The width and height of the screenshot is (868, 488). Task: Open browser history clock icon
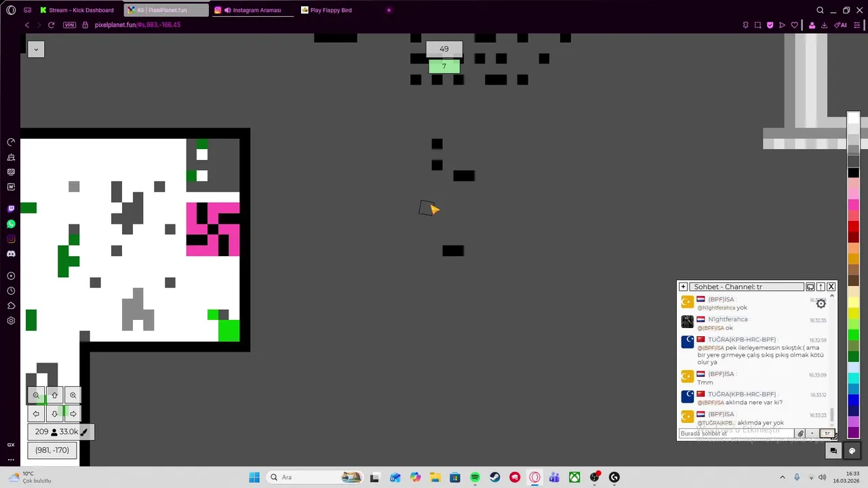[x=11, y=291]
